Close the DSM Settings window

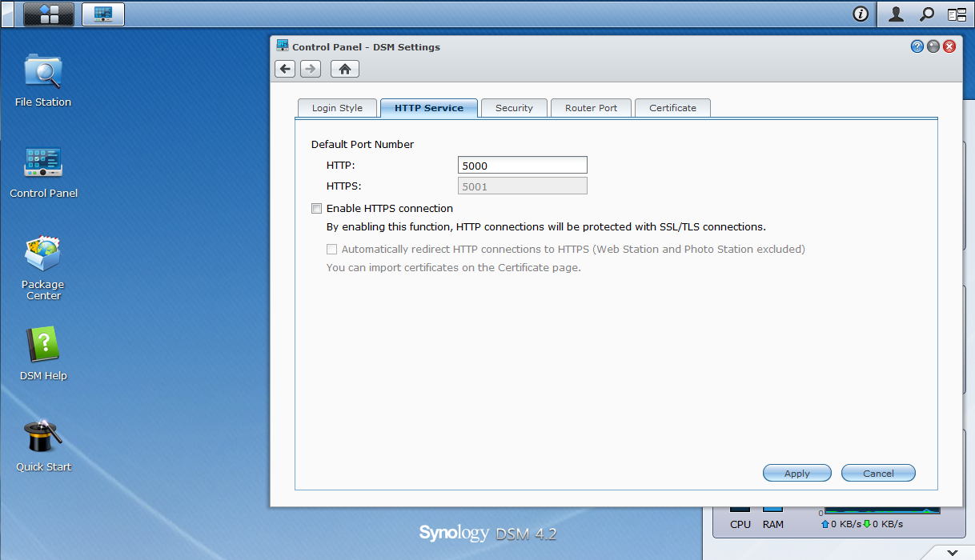[x=949, y=46]
